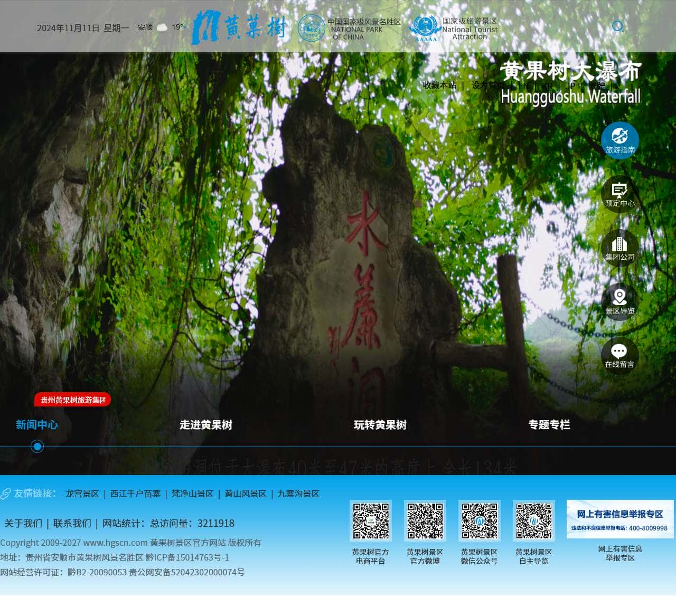Select the 玩转黄果树 navigation tab

(x=380, y=425)
